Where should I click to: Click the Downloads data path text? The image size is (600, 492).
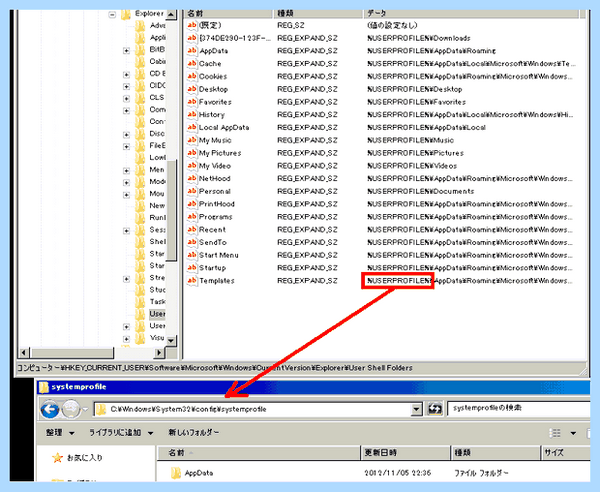point(419,38)
